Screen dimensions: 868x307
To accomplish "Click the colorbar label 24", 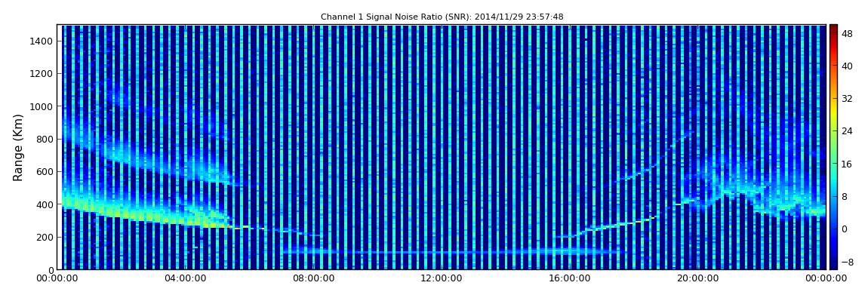I will [847, 131].
